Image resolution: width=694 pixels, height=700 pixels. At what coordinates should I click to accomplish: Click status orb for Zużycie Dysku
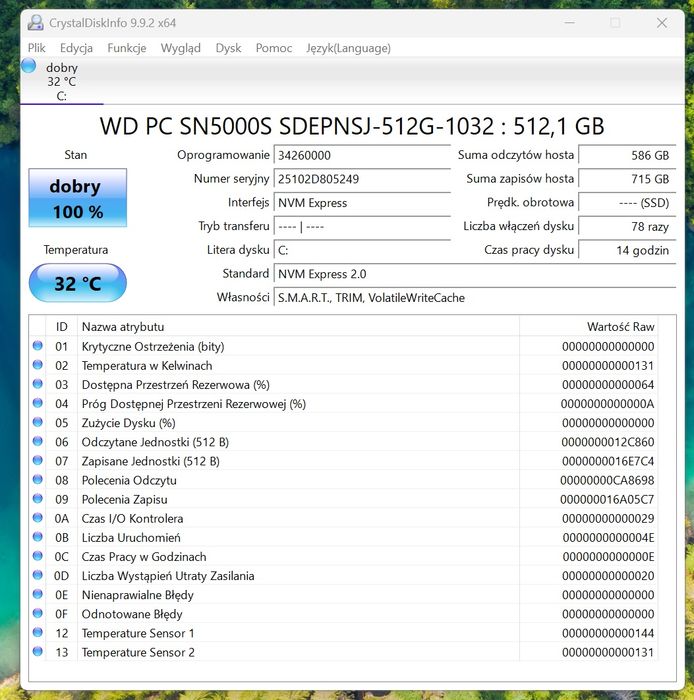coord(37,422)
